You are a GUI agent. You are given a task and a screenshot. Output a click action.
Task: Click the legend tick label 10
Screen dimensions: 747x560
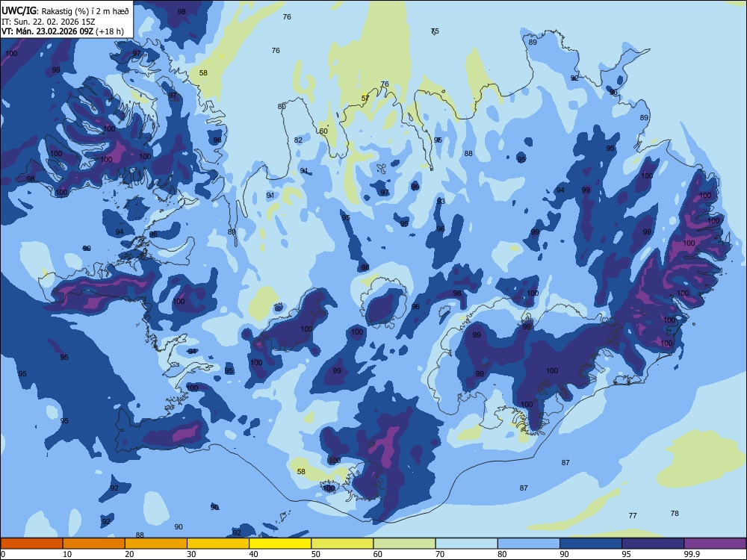67,554
